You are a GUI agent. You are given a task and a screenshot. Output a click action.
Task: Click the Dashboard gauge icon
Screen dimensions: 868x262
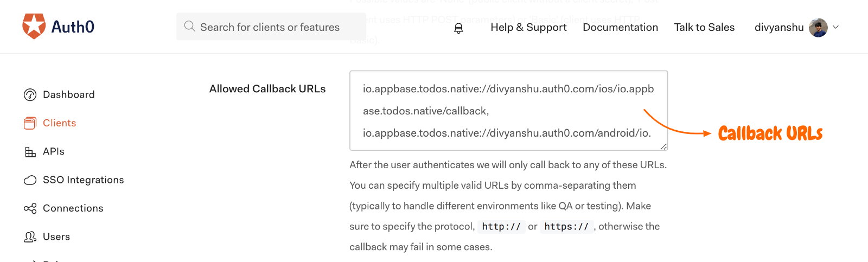click(x=30, y=95)
